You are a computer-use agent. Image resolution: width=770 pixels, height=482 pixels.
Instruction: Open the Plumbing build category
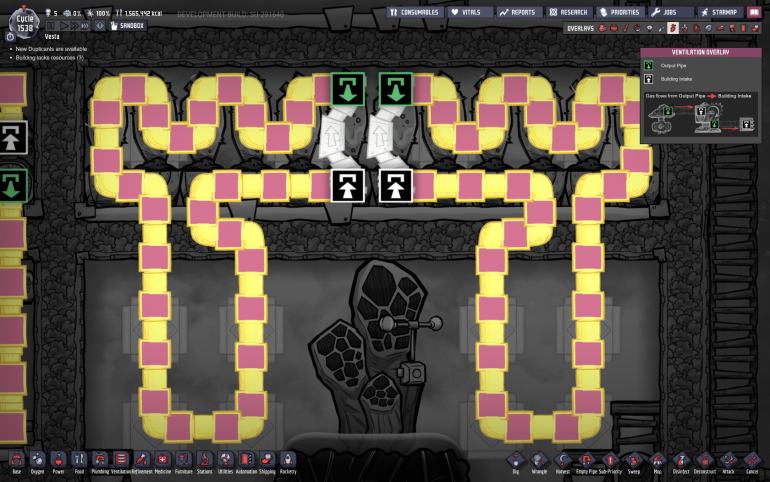(100, 463)
